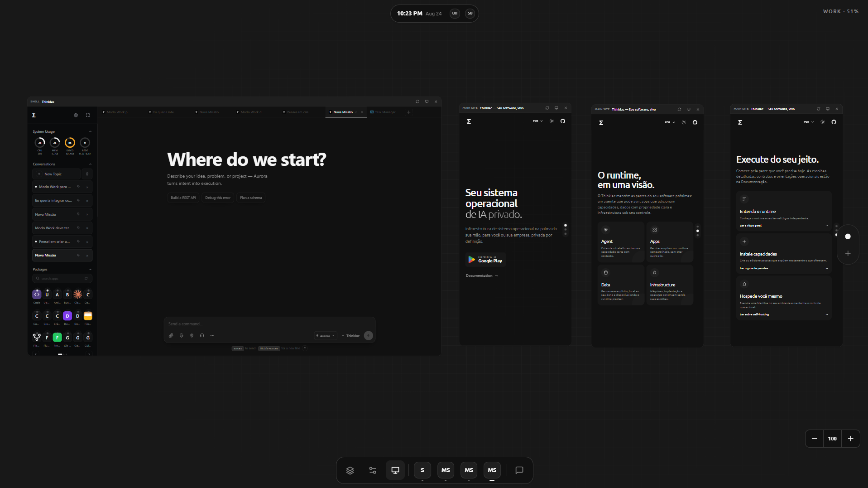This screenshot has width=868, height=488.
Task: Switch to the Modo Work p... tab
Action: pyautogui.click(x=116, y=112)
